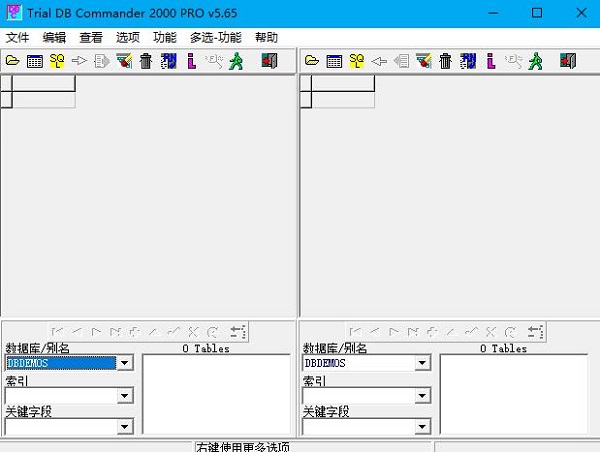Click left panel empty tables list box
The height and width of the screenshot is (452, 600).
217,394
